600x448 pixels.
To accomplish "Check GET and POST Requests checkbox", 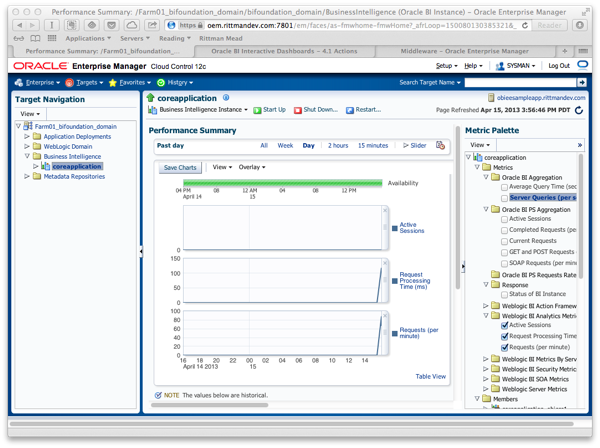I will click(504, 253).
